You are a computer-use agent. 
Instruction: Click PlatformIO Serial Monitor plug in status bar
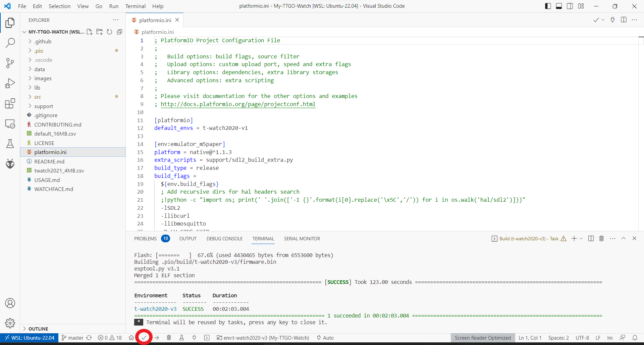click(194, 338)
